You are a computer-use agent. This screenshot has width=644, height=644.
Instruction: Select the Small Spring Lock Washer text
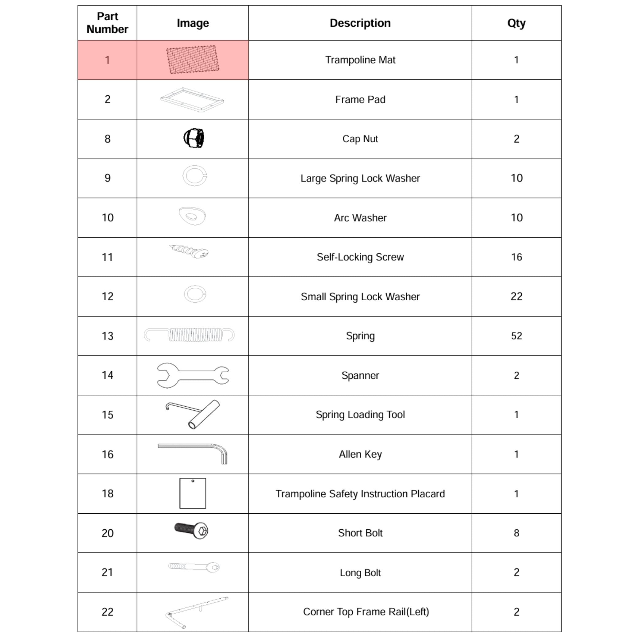[x=360, y=297]
